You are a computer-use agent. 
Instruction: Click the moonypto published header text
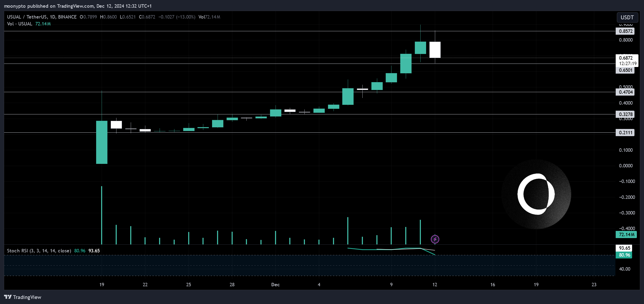tap(78, 6)
